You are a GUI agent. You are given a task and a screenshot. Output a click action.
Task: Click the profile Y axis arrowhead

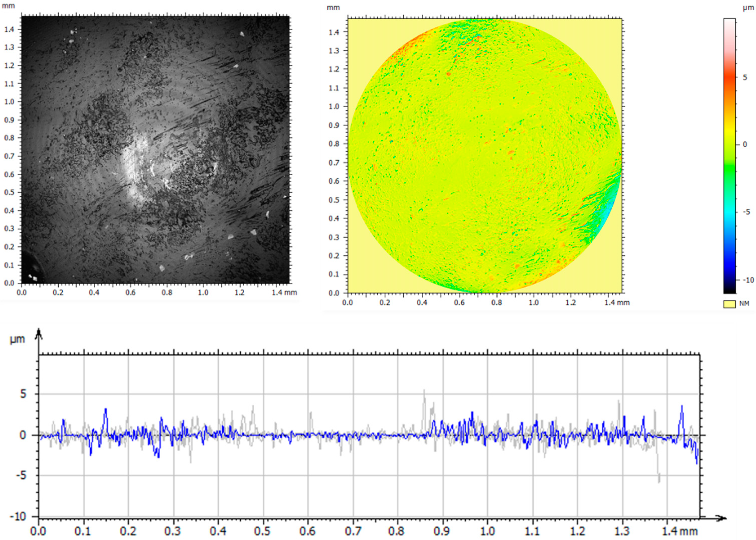[x=39, y=332]
